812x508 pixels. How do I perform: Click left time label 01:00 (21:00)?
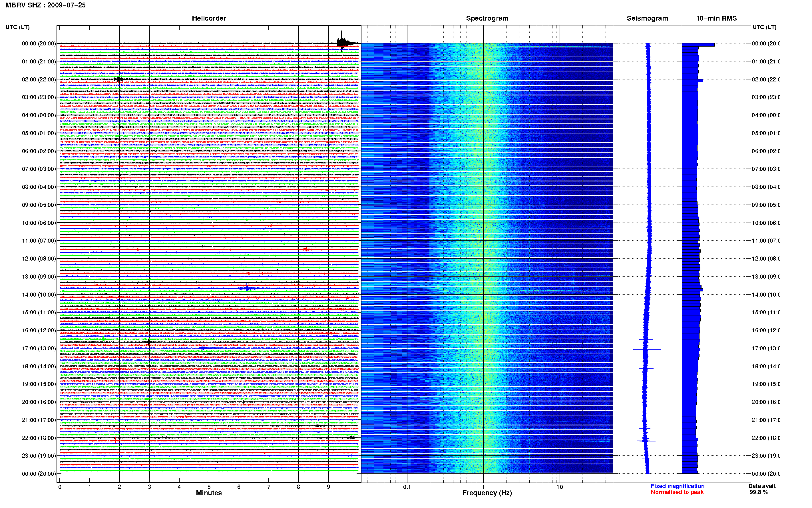(x=39, y=61)
